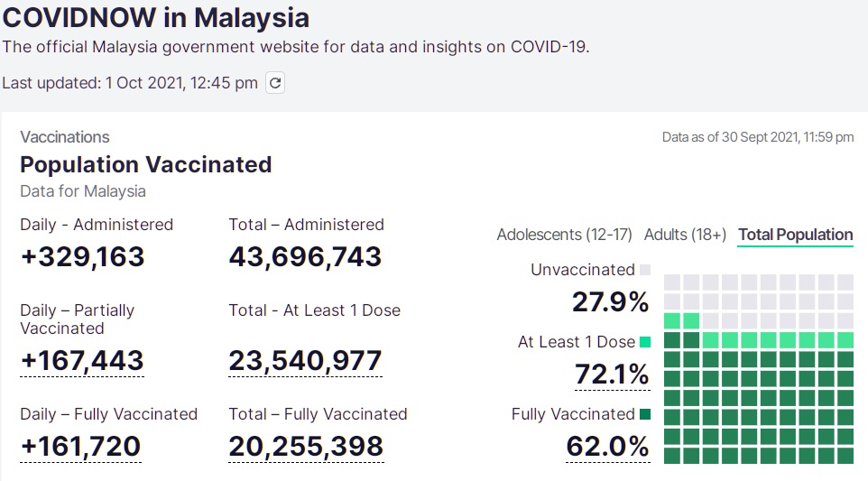Open the Total Population tab
Screen dimensions: 868x481
pyautogui.click(x=795, y=235)
